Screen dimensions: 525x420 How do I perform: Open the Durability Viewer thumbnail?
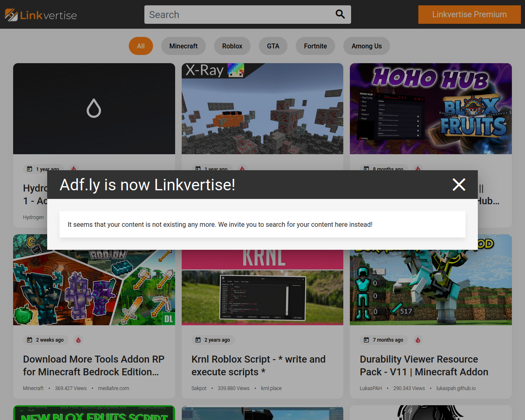[431, 288]
